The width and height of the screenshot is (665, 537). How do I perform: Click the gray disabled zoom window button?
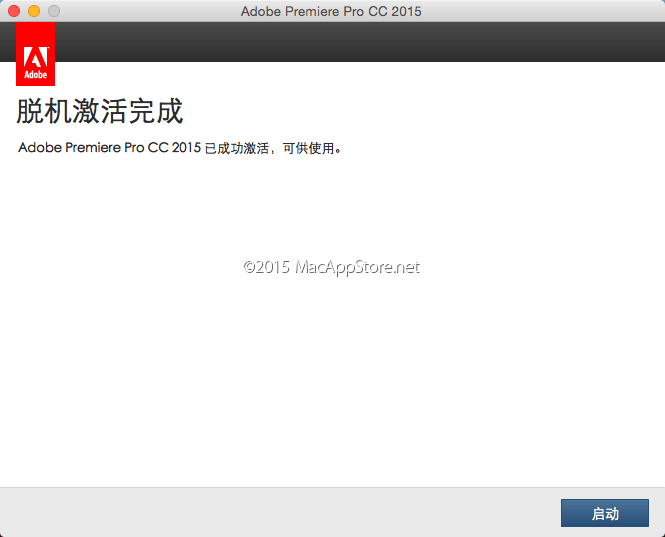[x=54, y=11]
